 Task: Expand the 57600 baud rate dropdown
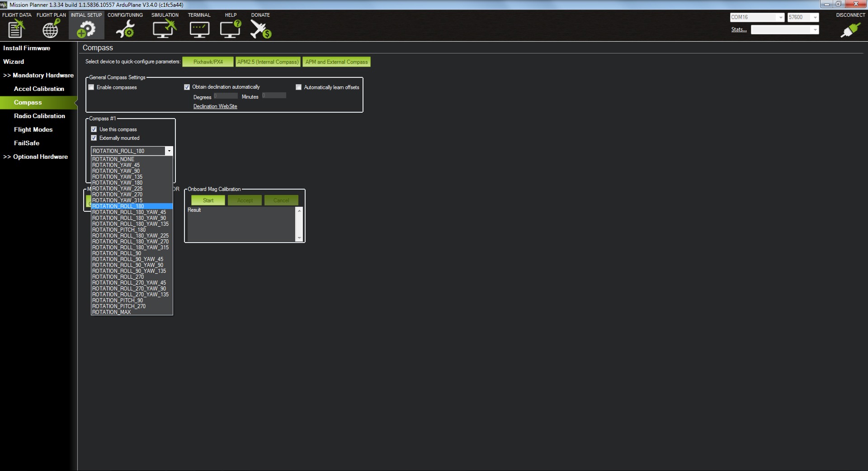[815, 18]
